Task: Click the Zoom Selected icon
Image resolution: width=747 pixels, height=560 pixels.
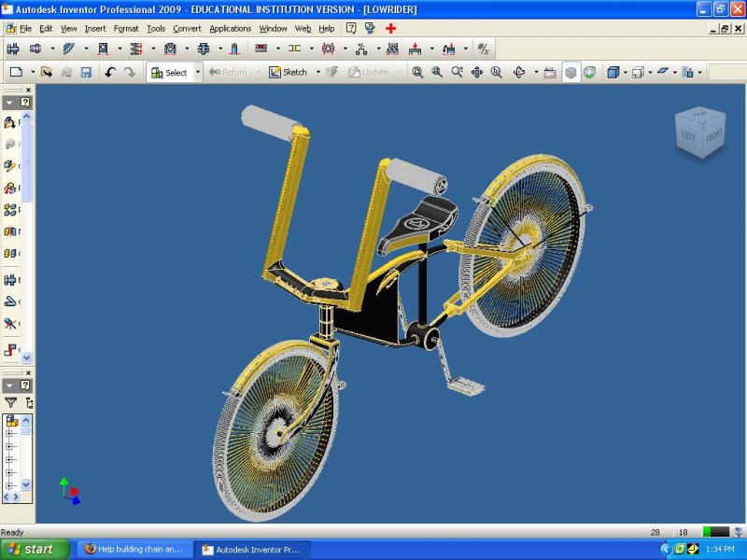Action: tap(497, 73)
